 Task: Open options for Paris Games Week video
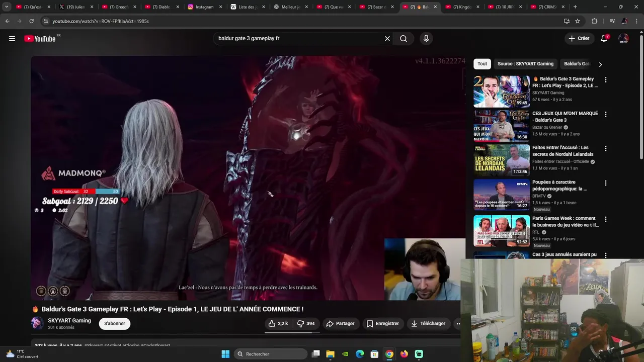[x=605, y=219]
